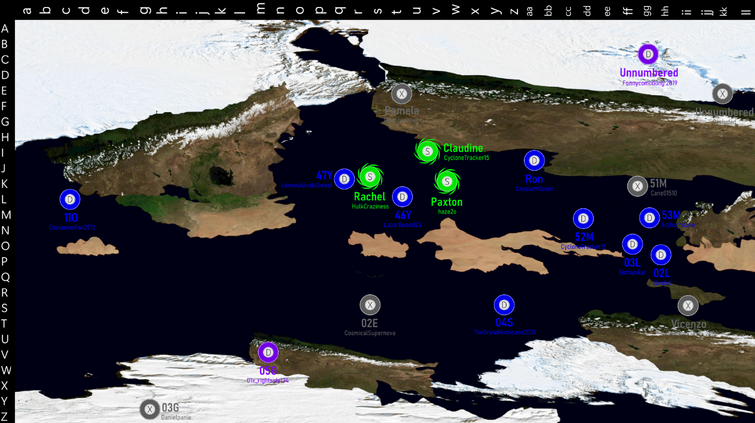Click the Paxton name label
The height and width of the screenshot is (423, 755).
click(447, 202)
